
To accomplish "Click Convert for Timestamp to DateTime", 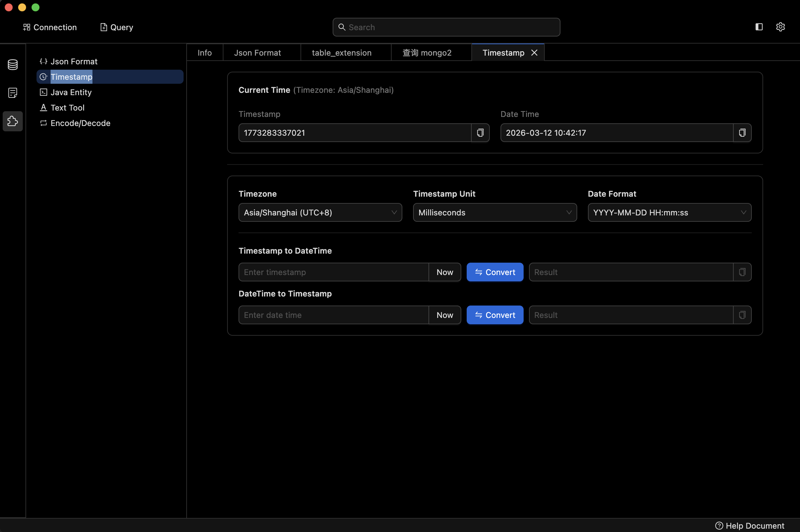I will pos(495,272).
